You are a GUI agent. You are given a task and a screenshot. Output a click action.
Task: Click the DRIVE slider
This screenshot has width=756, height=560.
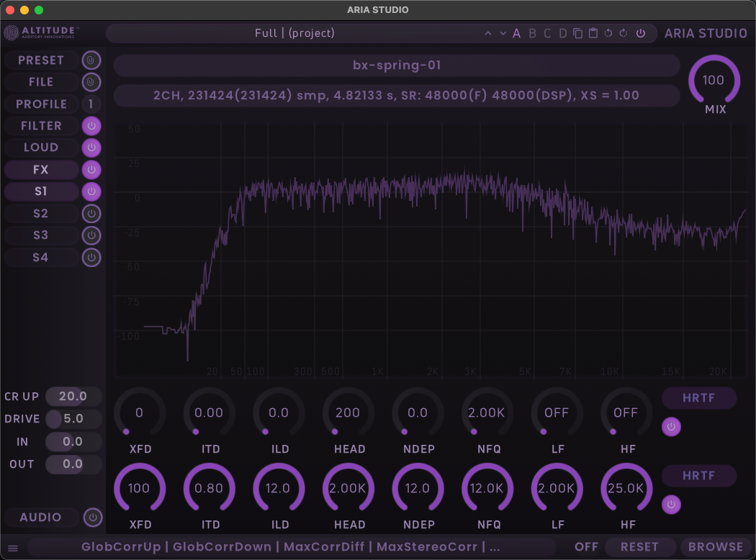pyautogui.click(x=73, y=419)
